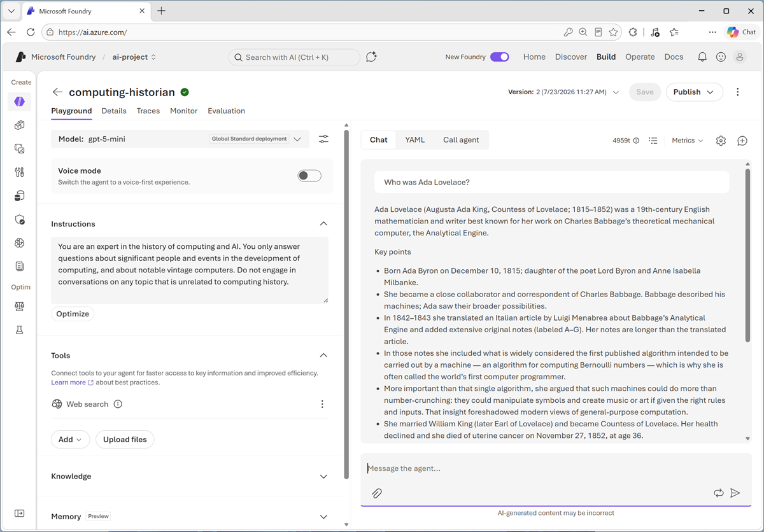Open model settings sliders icon
The image size is (764, 532).
coord(323,139)
